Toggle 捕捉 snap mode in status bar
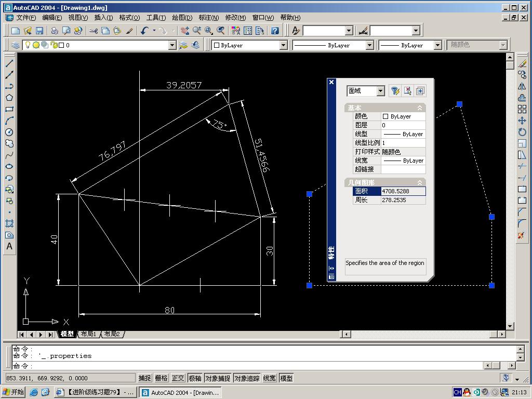The width and height of the screenshot is (532, 399). pos(144,378)
